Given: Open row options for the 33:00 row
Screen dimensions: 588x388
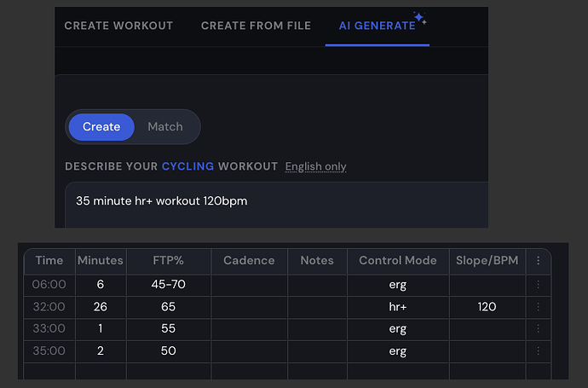Looking at the screenshot, I should coord(538,328).
